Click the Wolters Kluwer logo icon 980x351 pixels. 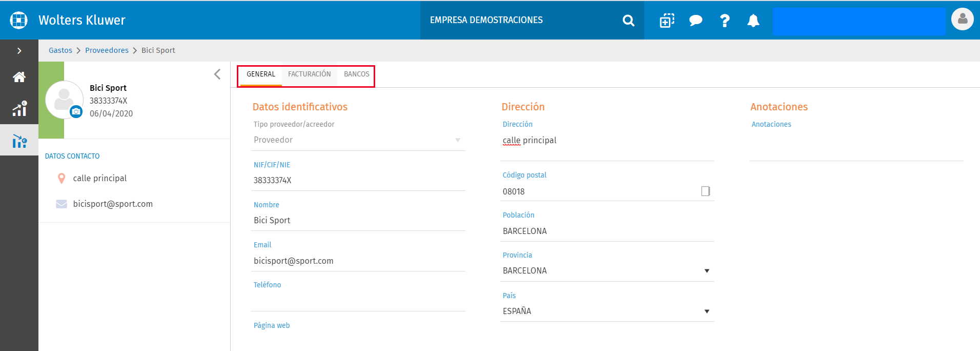pyautogui.click(x=19, y=20)
